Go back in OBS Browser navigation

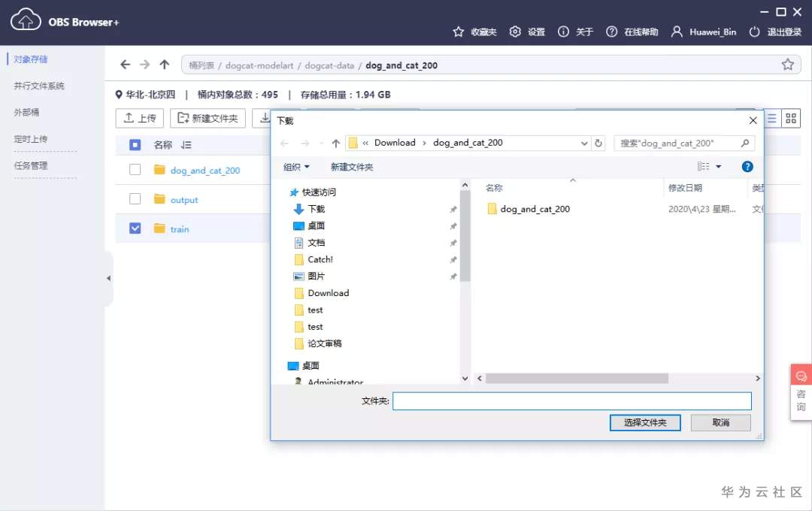[x=125, y=64]
